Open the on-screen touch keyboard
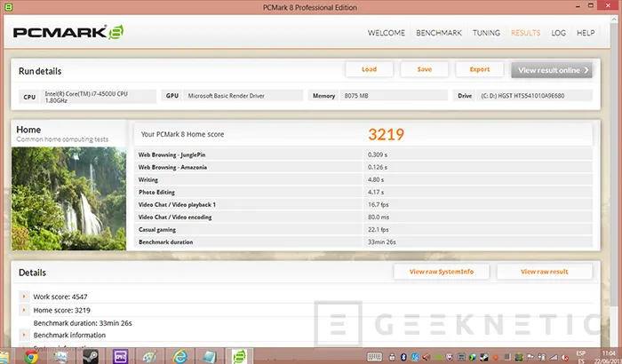This screenshot has height=364, width=622. point(375,357)
